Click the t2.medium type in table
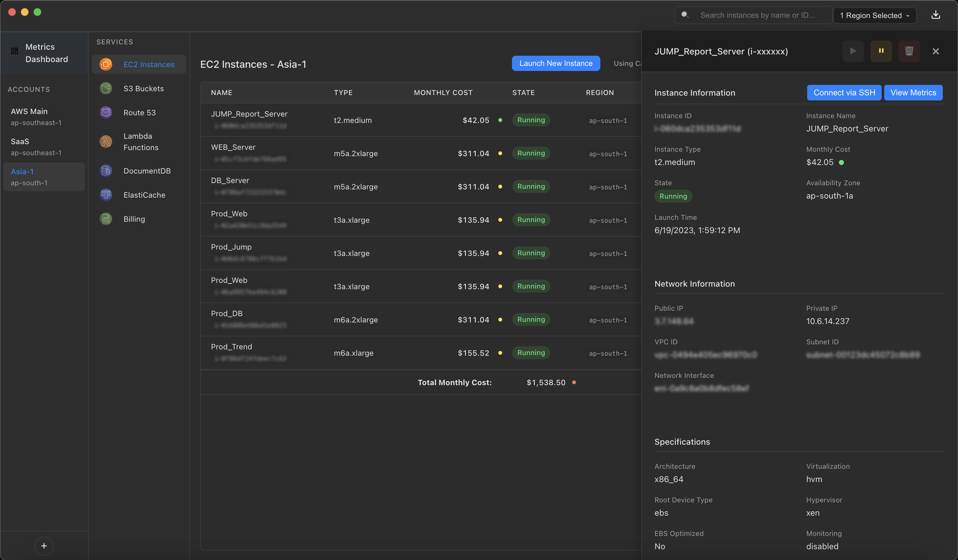The height and width of the screenshot is (560, 958). 353,120
